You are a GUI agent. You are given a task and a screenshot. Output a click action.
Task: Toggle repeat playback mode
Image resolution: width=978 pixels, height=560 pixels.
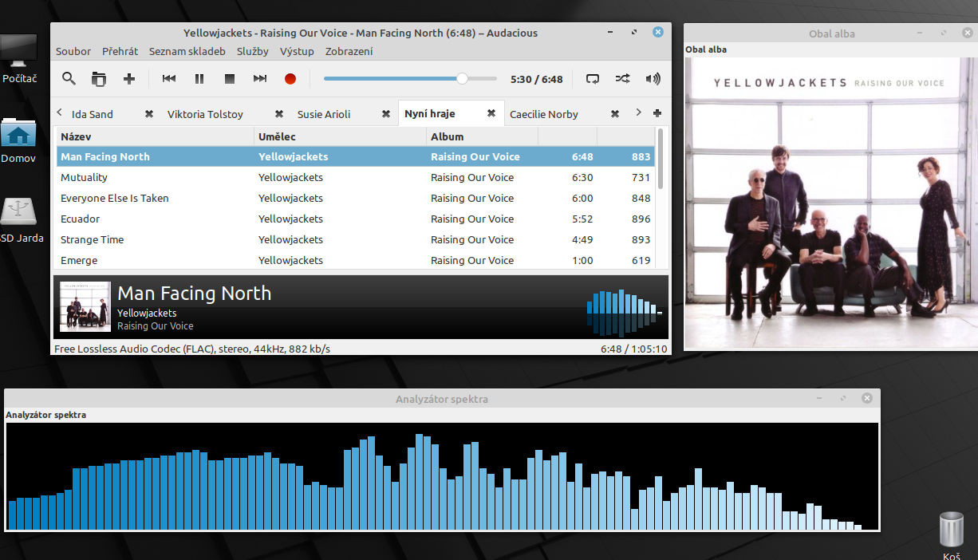[x=593, y=79]
